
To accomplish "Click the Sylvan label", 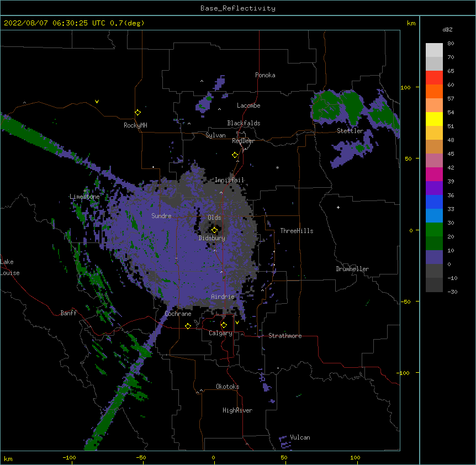I will pyautogui.click(x=215, y=135).
